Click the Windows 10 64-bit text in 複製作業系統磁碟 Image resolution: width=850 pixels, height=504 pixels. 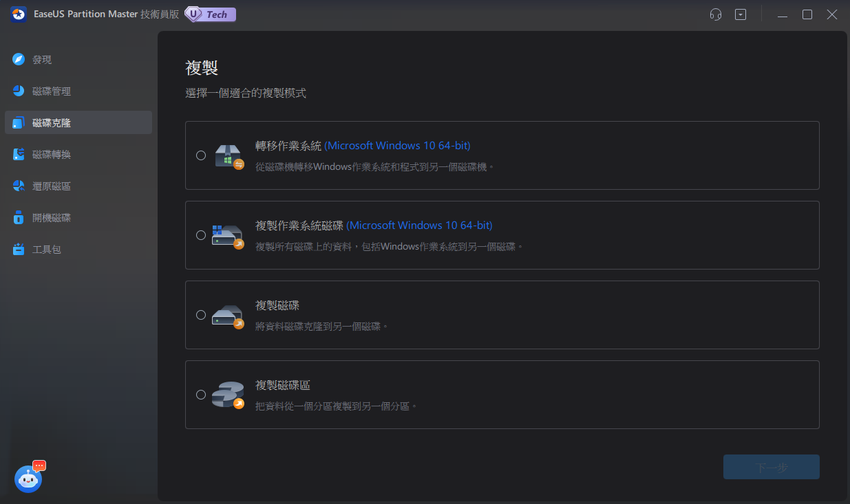coord(420,226)
